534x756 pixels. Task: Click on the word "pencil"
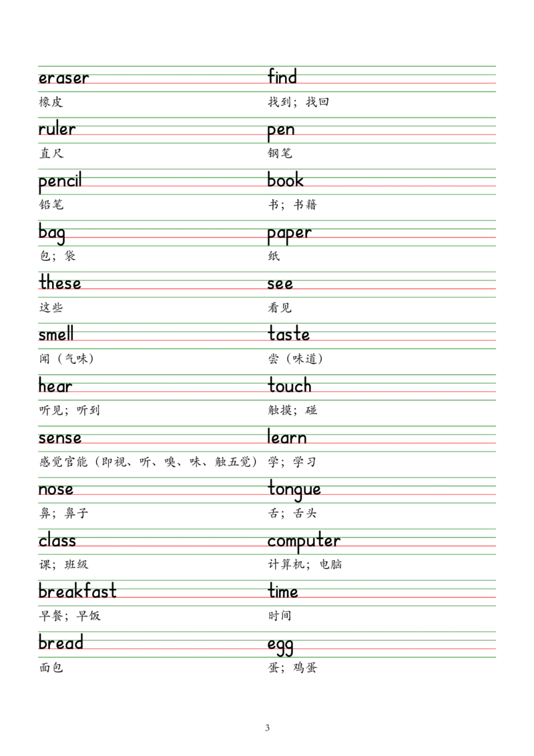60,181
